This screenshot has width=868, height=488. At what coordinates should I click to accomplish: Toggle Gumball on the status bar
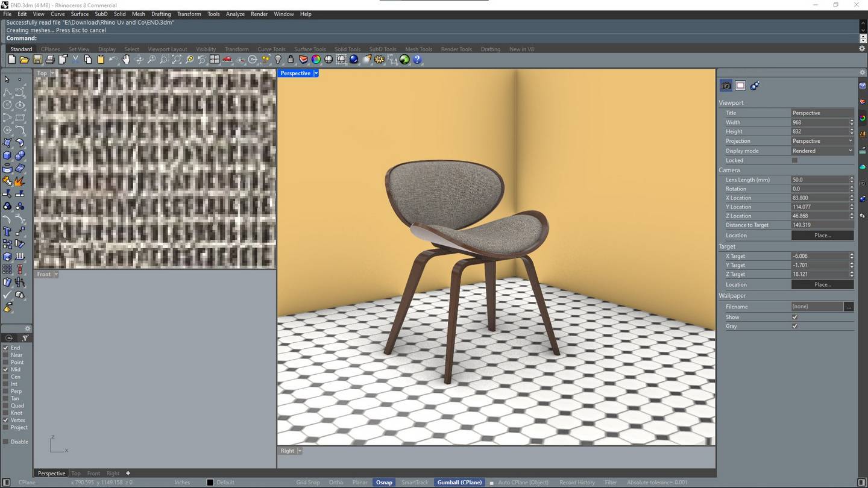(x=459, y=482)
